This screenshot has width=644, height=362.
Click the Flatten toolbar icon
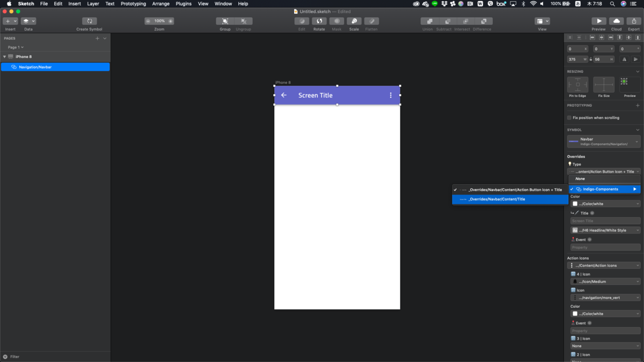[x=371, y=21]
